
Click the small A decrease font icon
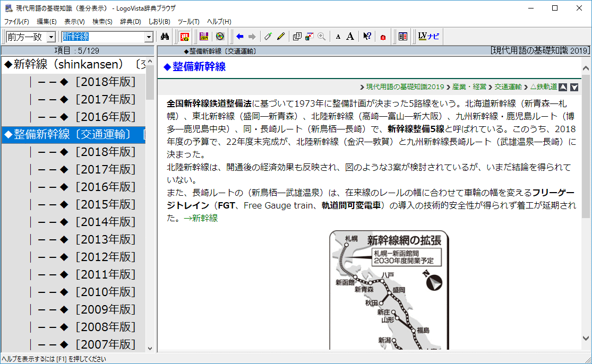click(x=338, y=37)
